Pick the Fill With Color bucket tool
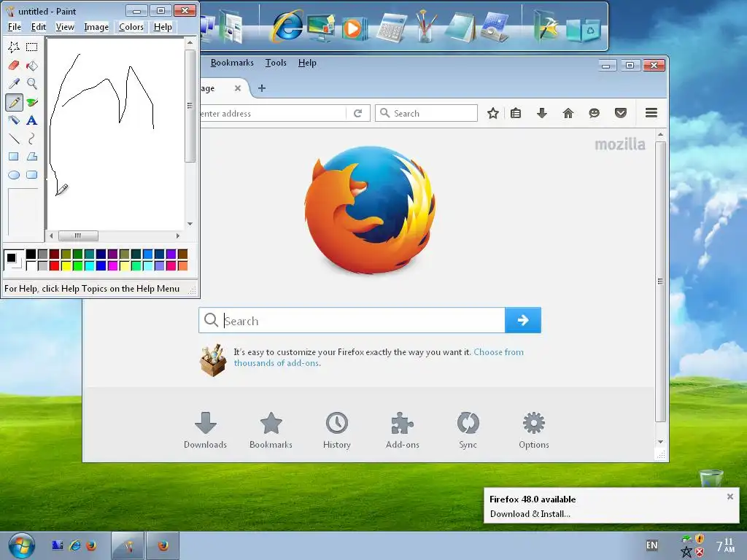Viewport: 747px width, 560px height. click(32, 65)
